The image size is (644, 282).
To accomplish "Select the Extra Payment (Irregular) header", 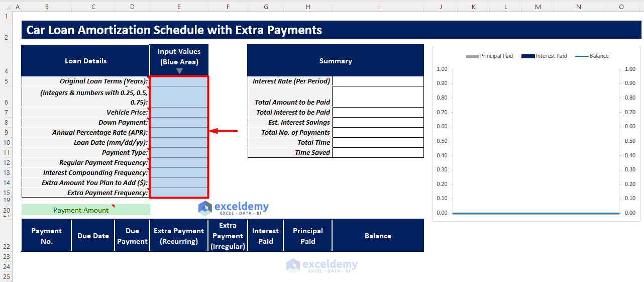I will 228,236.
